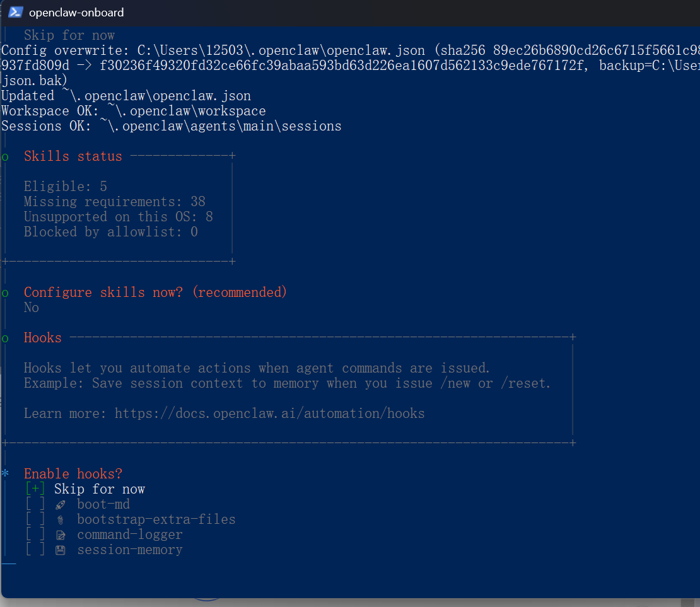Click the Enable hooks? prompt text
This screenshot has height=607, width=700.
point(73,474)
